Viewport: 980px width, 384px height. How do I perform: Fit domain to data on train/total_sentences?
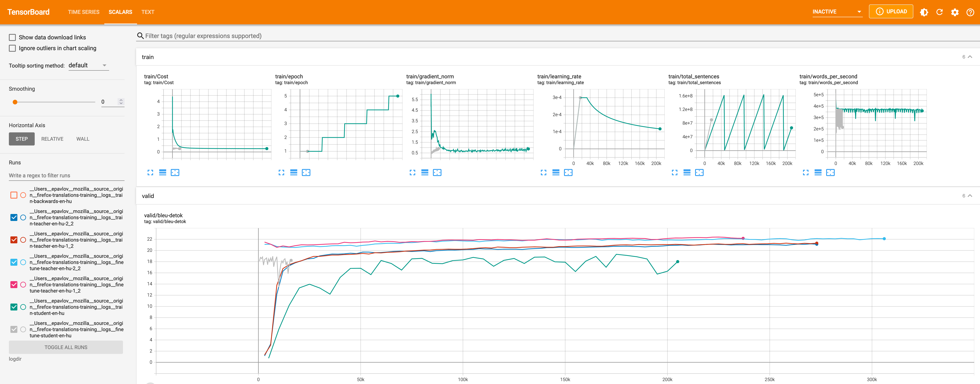click(699, 173)
